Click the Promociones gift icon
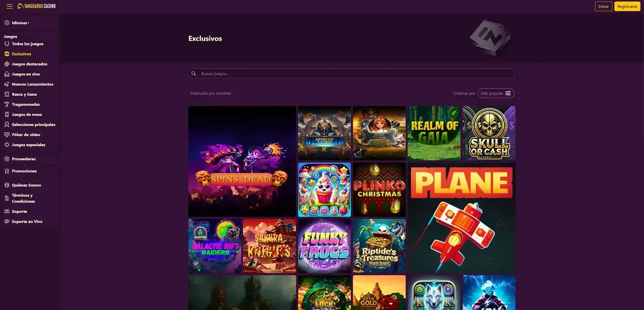The height and width of the screenshot is (310, 644). click(x=7, y=171)
